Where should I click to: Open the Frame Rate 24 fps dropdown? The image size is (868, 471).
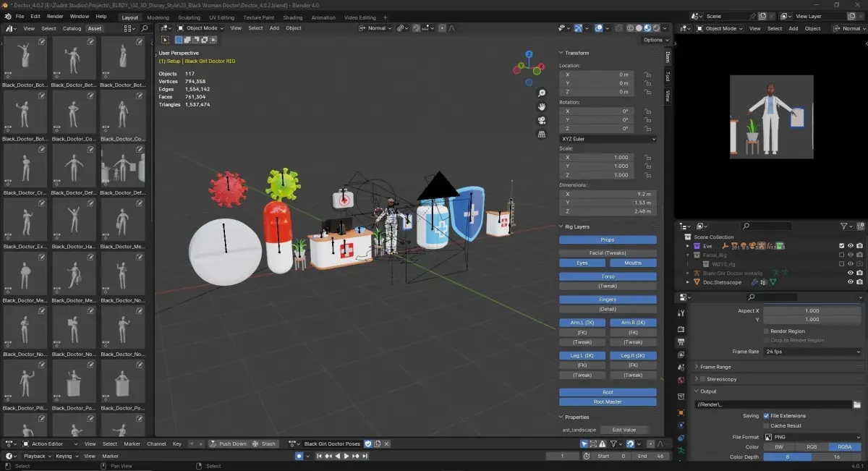tap(813, 352)
